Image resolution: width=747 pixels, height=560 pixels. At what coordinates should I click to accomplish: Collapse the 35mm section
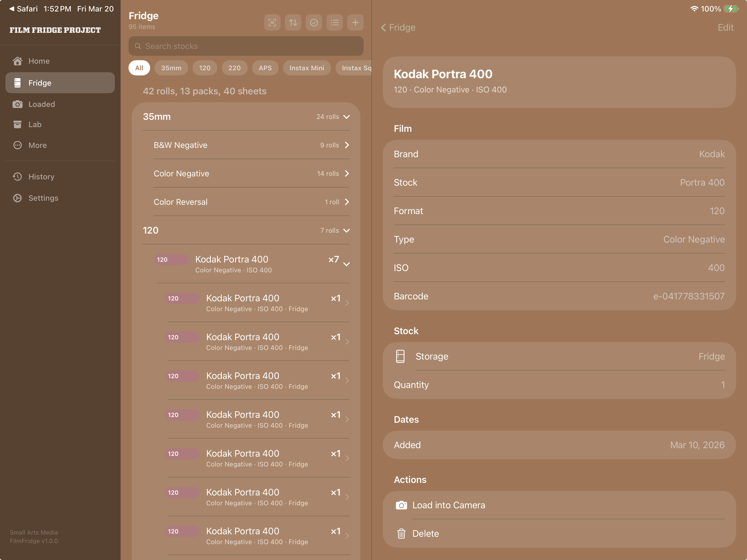pos(346,117)
